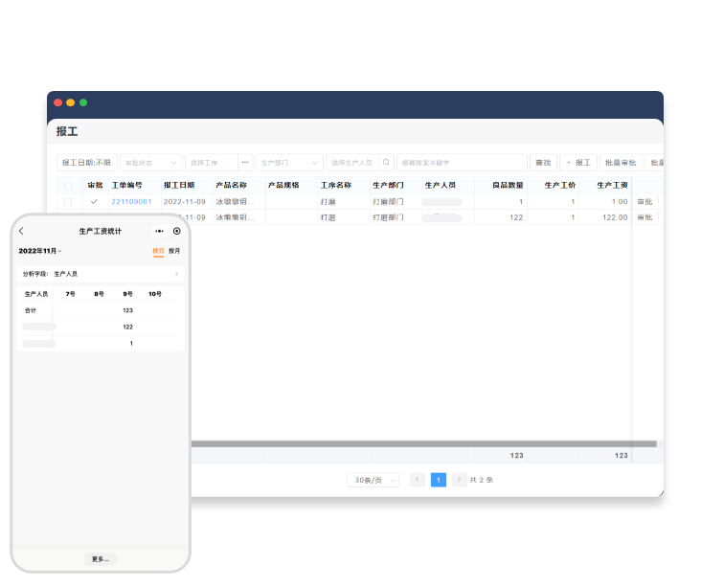Image resolution: width=724 pixels, height=588 pixels.
Task: Open work order link 221109001
Action: coord(131,201)
